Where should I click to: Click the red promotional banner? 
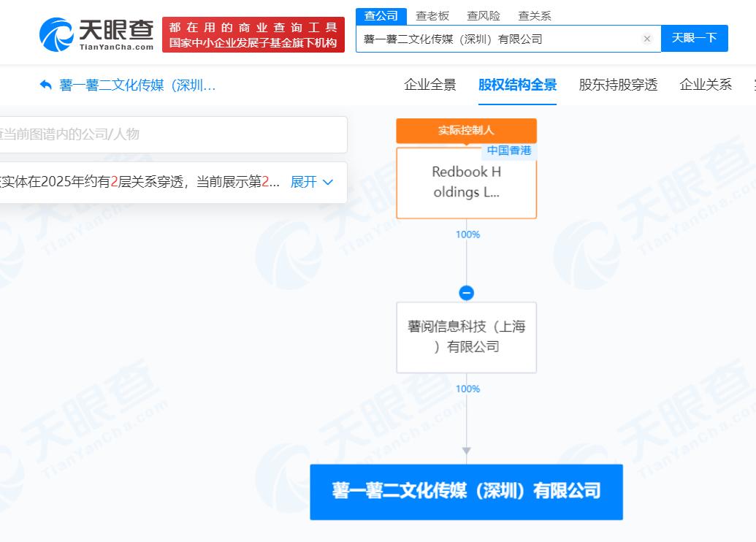253,34
